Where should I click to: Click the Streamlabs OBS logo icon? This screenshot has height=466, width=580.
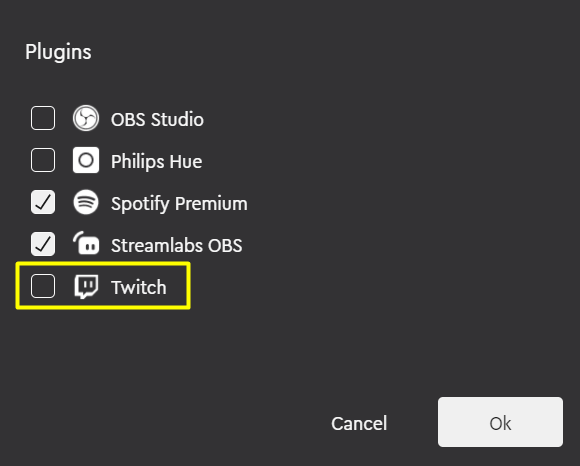(x=86, y=244)
